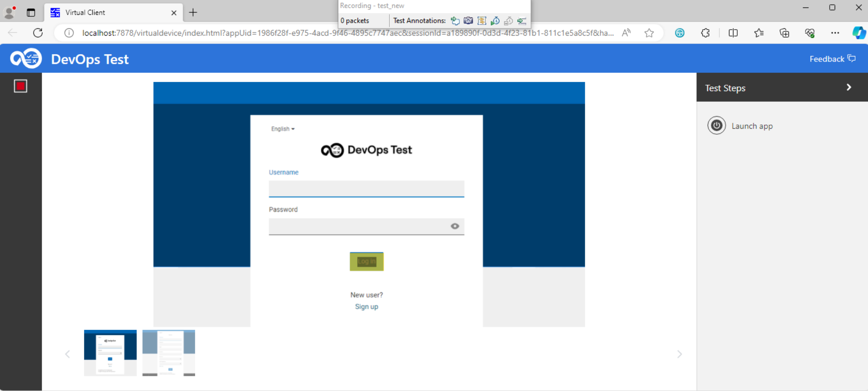Open the Copilot sidebar icon
Screen dimensions: 868x391
click(859, 33)
